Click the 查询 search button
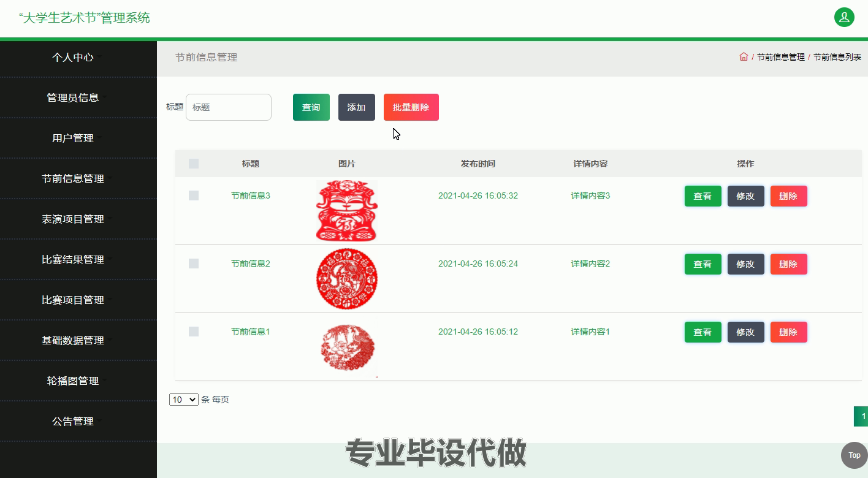The width and height of the screenshot is (868, 478). (x=311, y=107)
